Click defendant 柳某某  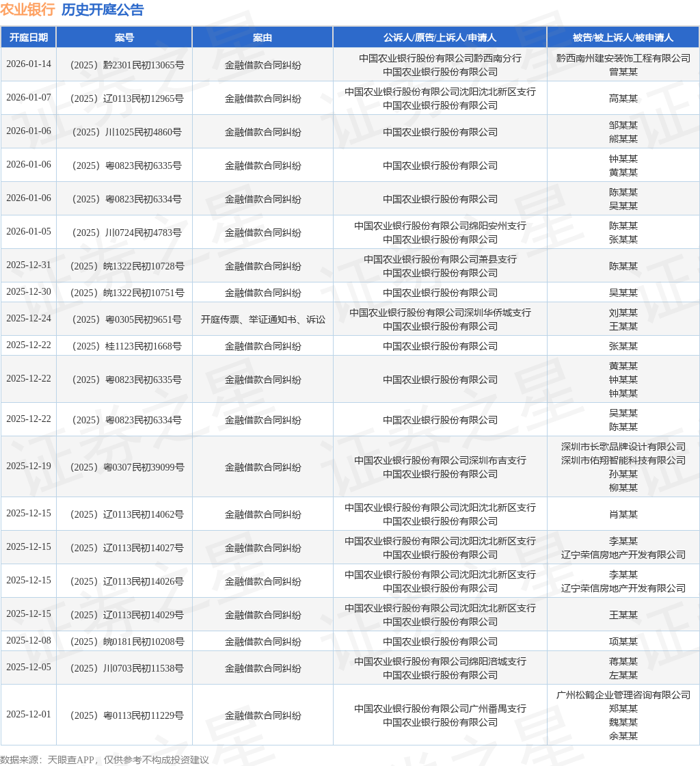click(623, 488)
